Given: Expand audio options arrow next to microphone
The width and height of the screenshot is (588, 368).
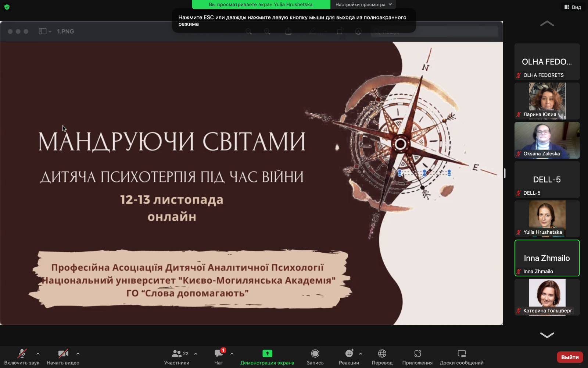Looking at the screenshot, I should (38, 354).
